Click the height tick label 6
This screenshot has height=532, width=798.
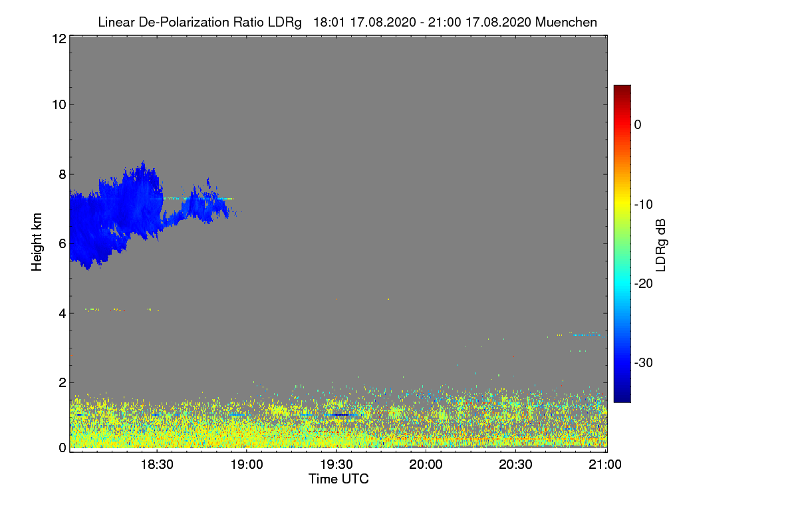pyautogui.click(x=62, y=243)
